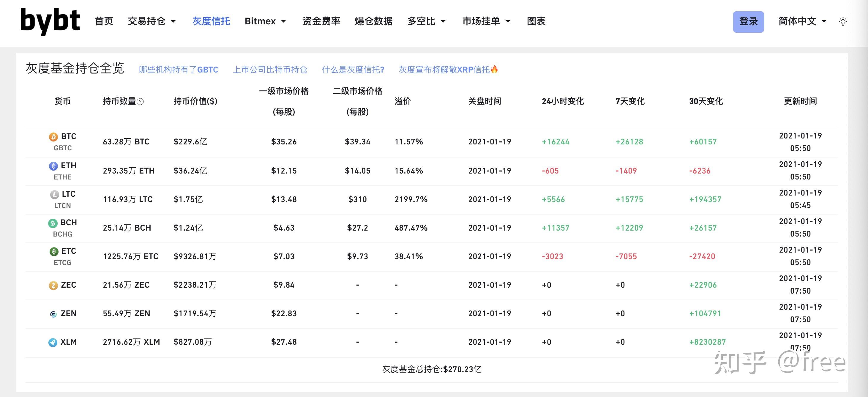Click the ETC coin icon
Screen dimensions: 868x397
(x=53, y=251)
